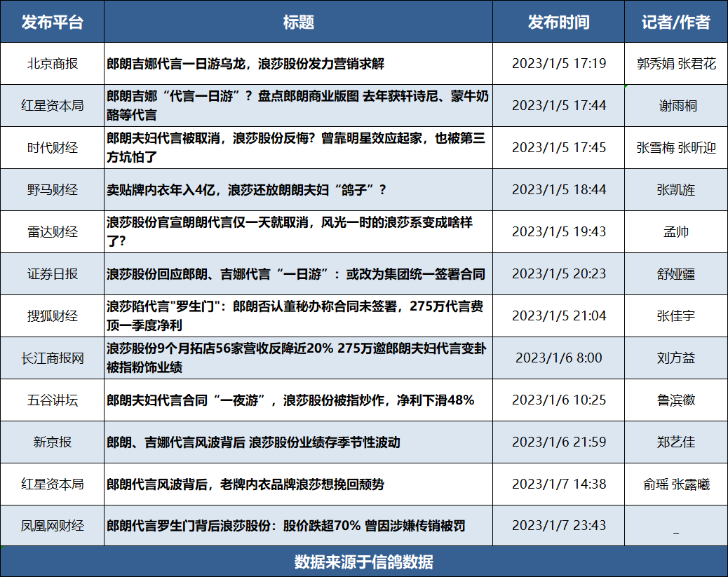Click the title 浪莎股份回应郎朗、吉娜代言
The image size is (728, 577).
click(299, 274)
